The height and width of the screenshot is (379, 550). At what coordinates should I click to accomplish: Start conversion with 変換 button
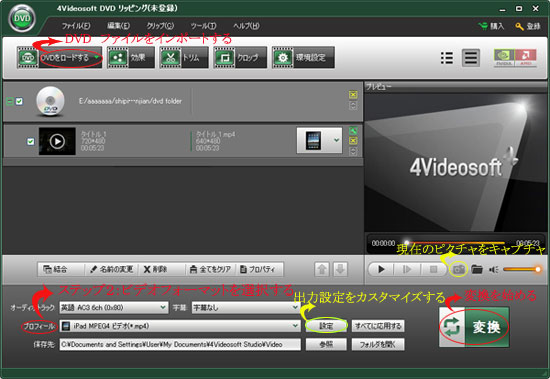point(474,327)
